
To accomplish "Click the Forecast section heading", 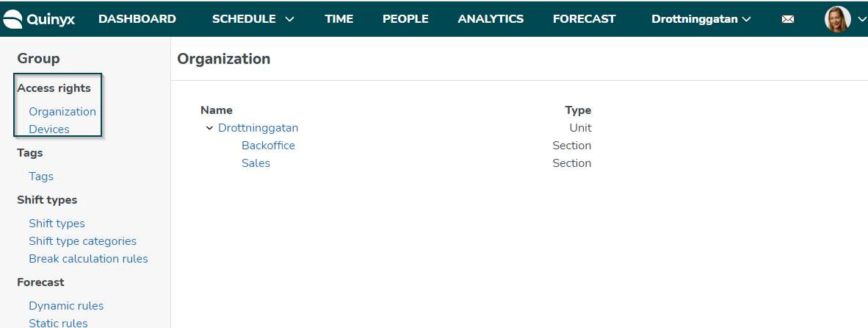I will [40, 282].
